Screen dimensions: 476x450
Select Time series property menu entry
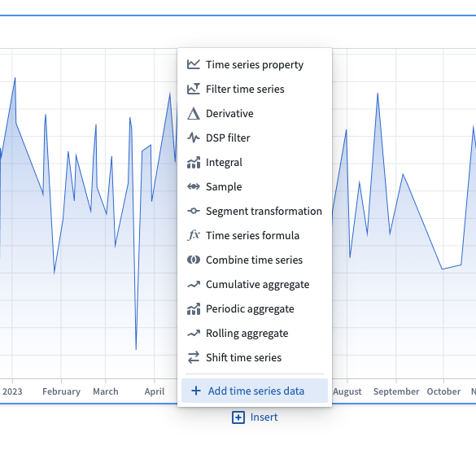pos(255,64)
